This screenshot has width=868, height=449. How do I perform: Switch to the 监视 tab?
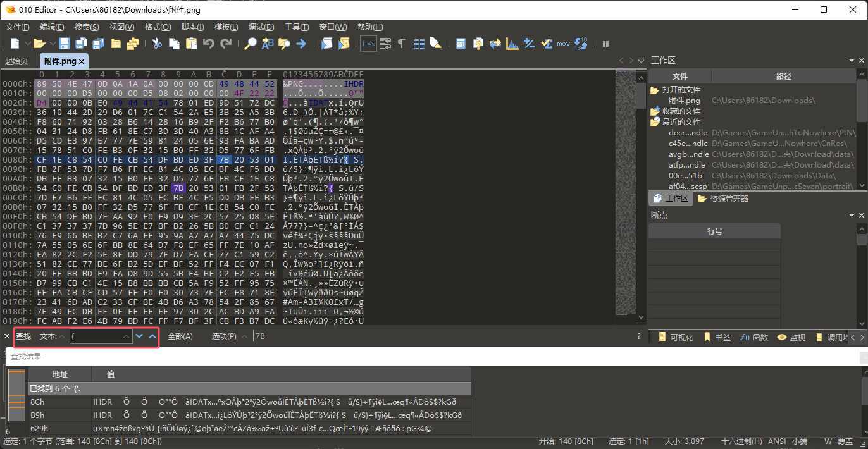click(791, 337)
